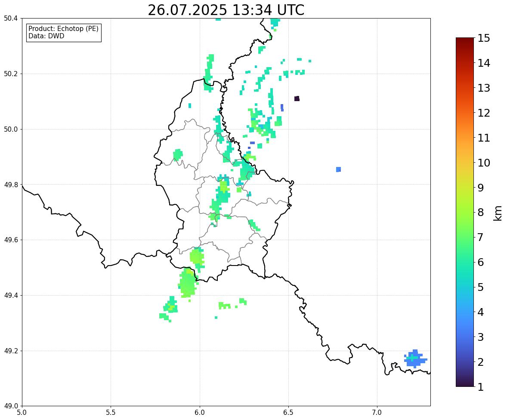The image size is (507, 420).
Task: Click the title '26.07.2025 13:34 UTC'
Action: (x=226, y=10)
